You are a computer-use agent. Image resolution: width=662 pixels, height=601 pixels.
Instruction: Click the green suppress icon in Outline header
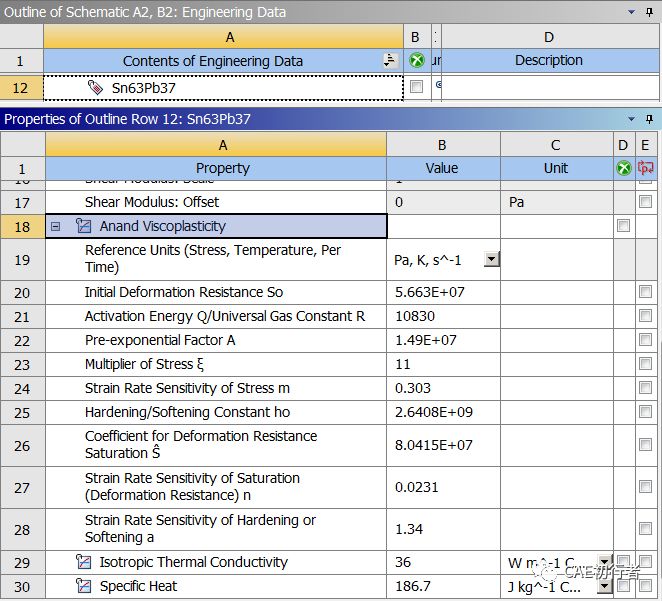[x=417, y=61]
